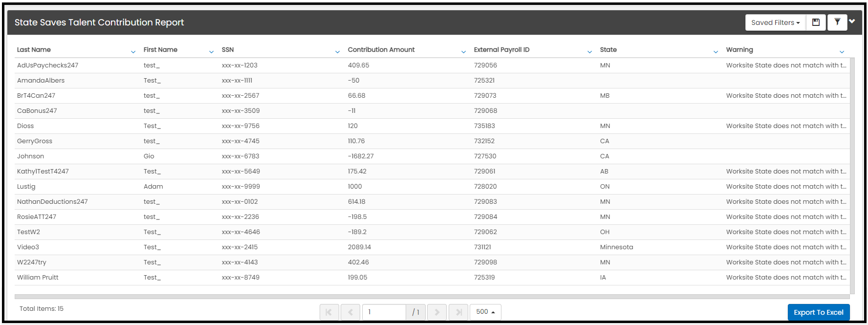
Task: Expand the Last Name column menu chevron
Action: tap(133, 52)
